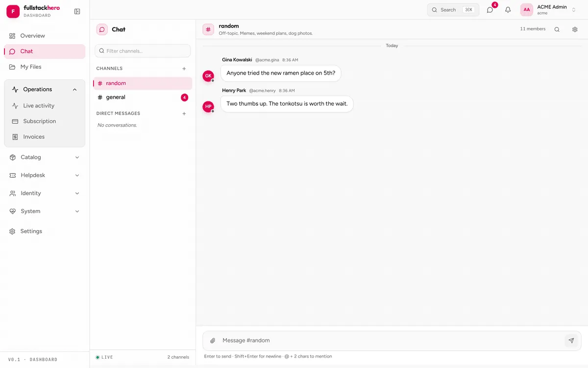Click the tonkotsu message bubble
Image resolution: width=588 pixels, height=368 pixels.
click(287, 104)
